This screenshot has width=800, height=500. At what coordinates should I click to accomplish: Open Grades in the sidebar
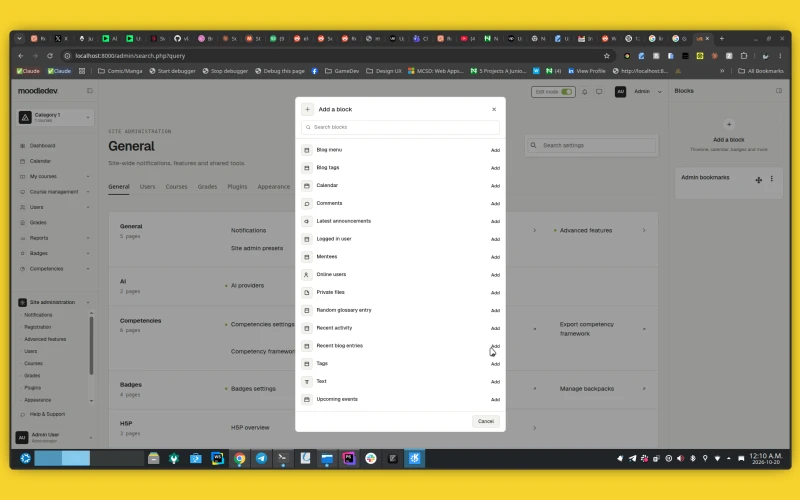[x=38, y=222]
